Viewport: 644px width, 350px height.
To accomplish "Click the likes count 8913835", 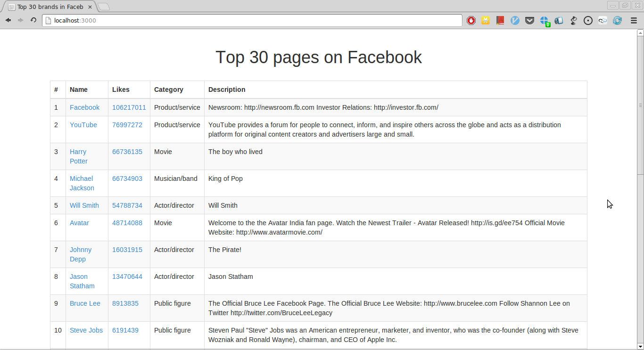I will (125, 303).
